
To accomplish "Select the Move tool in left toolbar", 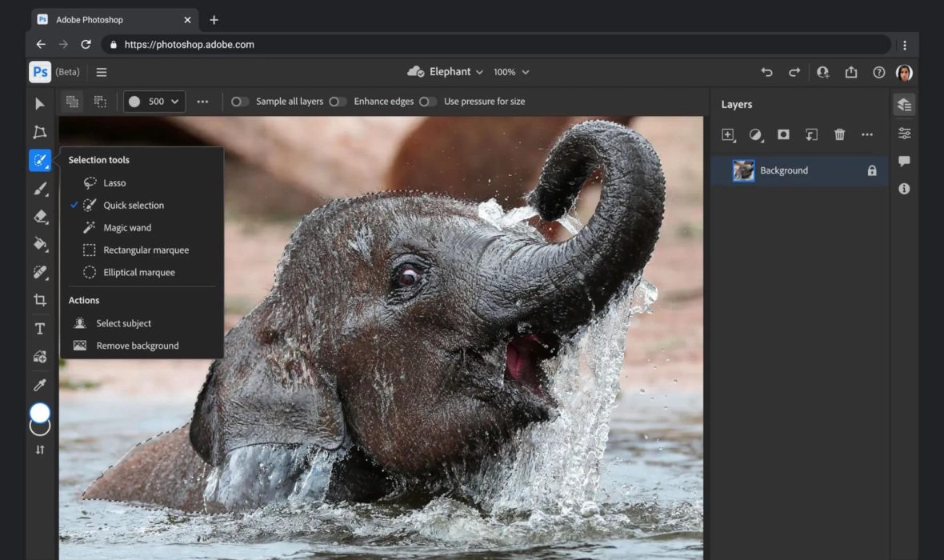I will (40, 104).
